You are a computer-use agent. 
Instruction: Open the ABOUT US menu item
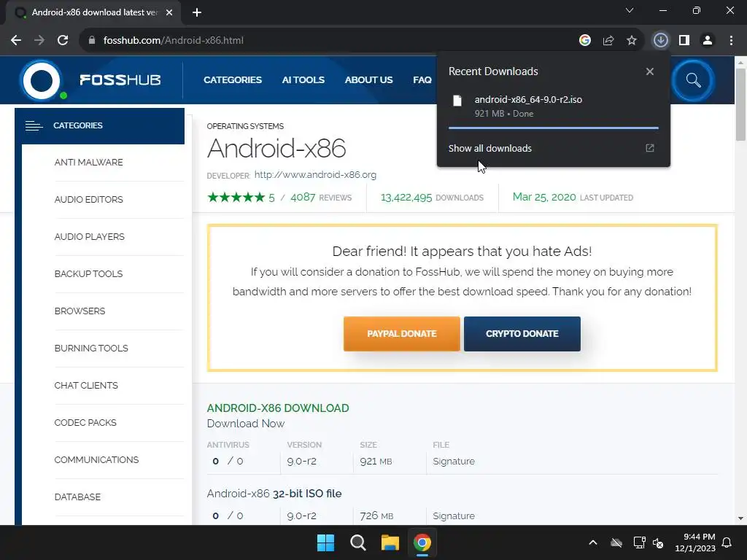point(368,80)
